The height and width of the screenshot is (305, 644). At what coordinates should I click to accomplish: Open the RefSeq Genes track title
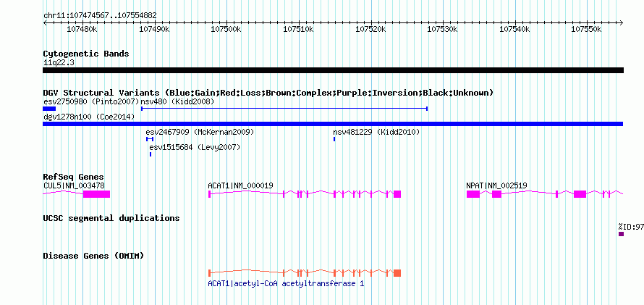[x=74, y=177]
